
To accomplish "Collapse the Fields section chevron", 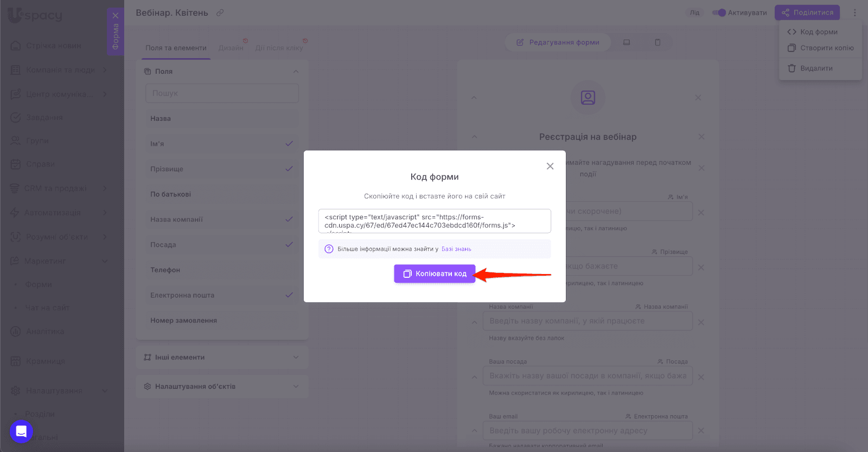I will coord(296,72).
